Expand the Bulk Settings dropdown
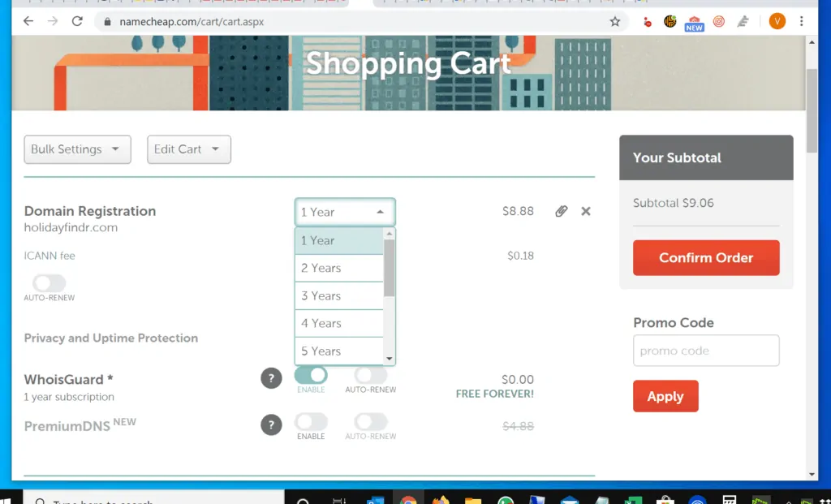Viewport: 831px width, 504px height. pyautogui.click(x=77, y=149)
